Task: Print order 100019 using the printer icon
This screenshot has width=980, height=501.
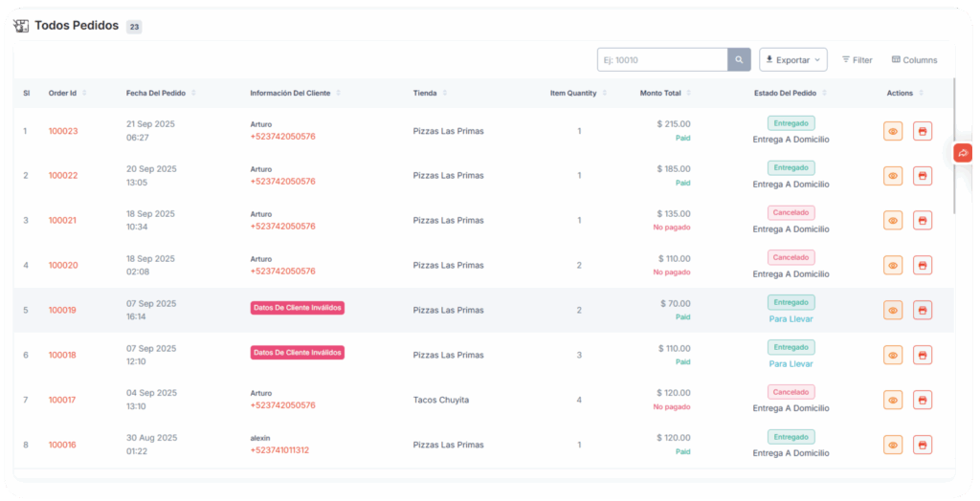Action: (923, 310)
